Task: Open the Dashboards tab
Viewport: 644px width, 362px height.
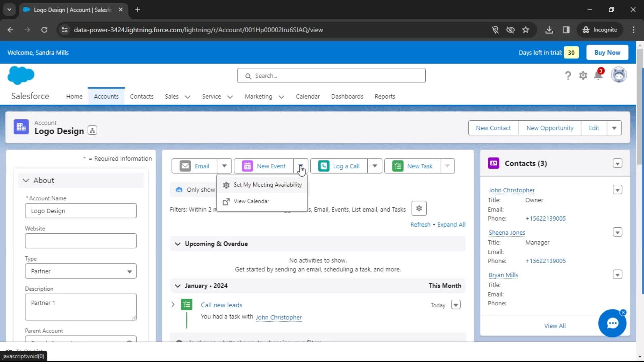Action: (x=347, y=97)
